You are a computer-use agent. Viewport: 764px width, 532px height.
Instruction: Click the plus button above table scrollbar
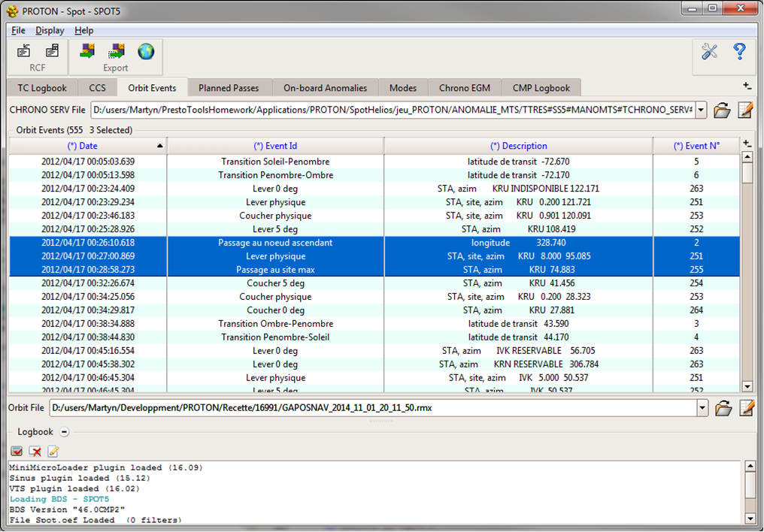click(x=747, y=141)
